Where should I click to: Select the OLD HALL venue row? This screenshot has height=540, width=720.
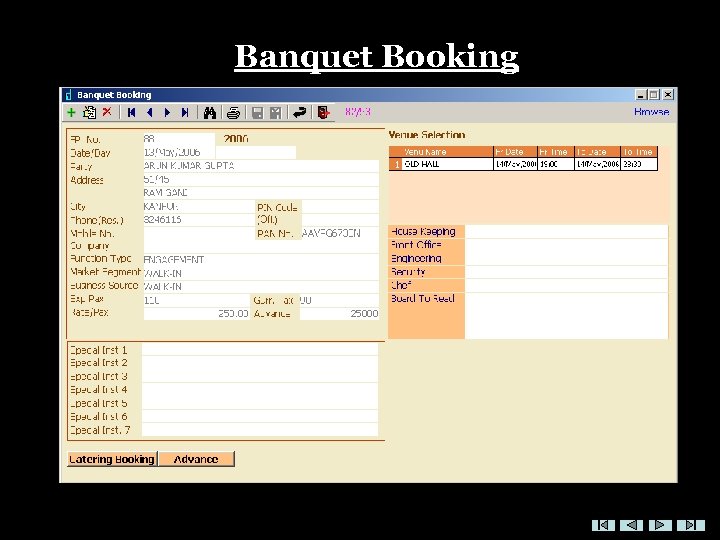pyautogui.click(x=523, y=164)
